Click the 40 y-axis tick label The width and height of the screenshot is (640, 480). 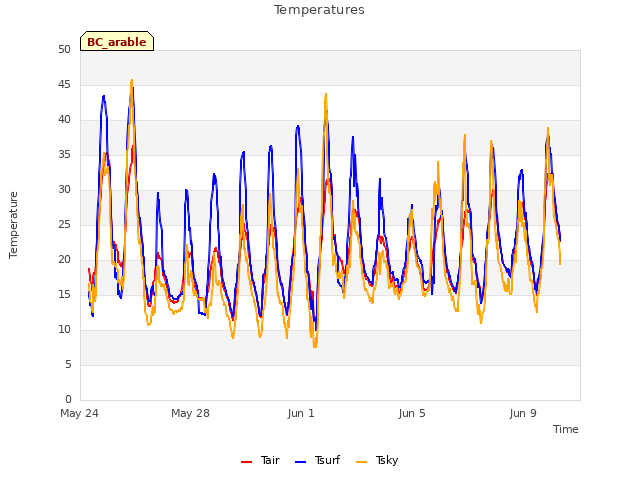tap(64, 120)
